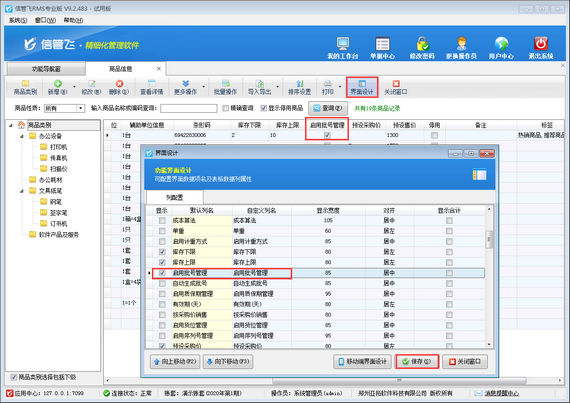Collapse 文具纸笔 tree node
This screenshot has width=570, height=403.
pyautogui.click(x=22, y=191)
